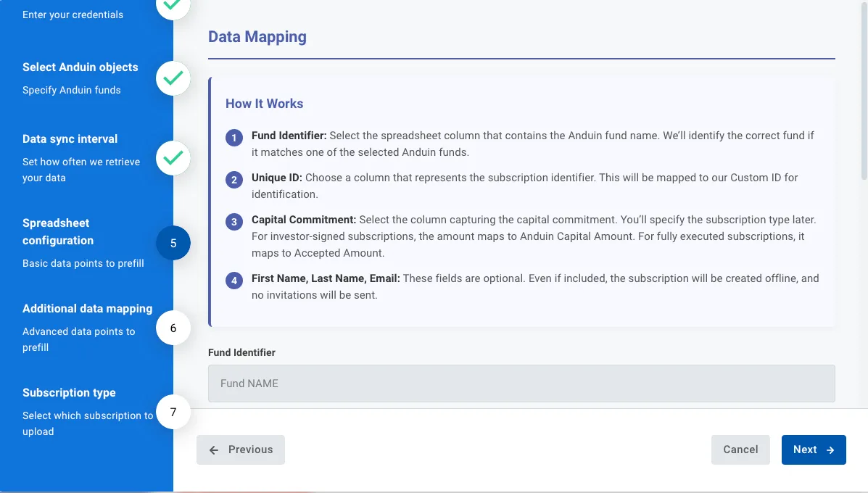This screenshot has height=493, width=868.
Task: Click the How It Works heading
Action: [264, 104]
